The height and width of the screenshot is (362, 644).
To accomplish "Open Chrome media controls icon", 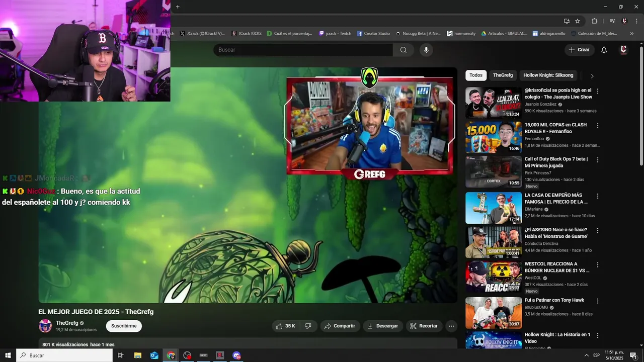I will pos(612,21).
